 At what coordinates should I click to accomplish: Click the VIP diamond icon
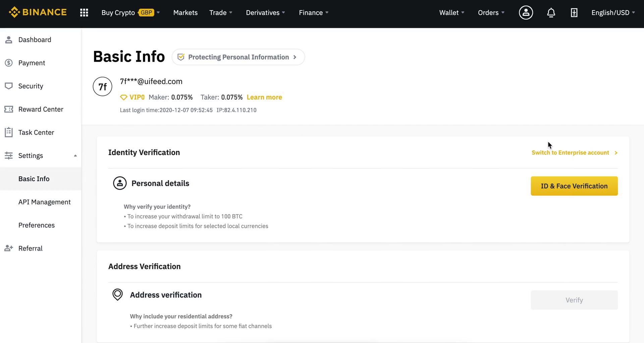point(124,97)
